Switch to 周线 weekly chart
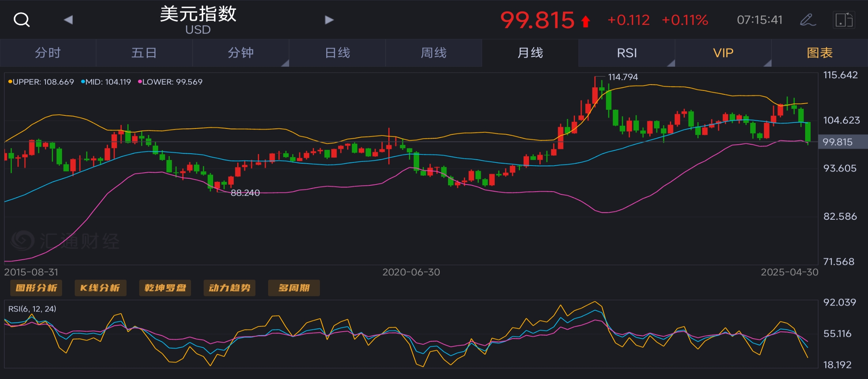 click(x=434, y=53)
